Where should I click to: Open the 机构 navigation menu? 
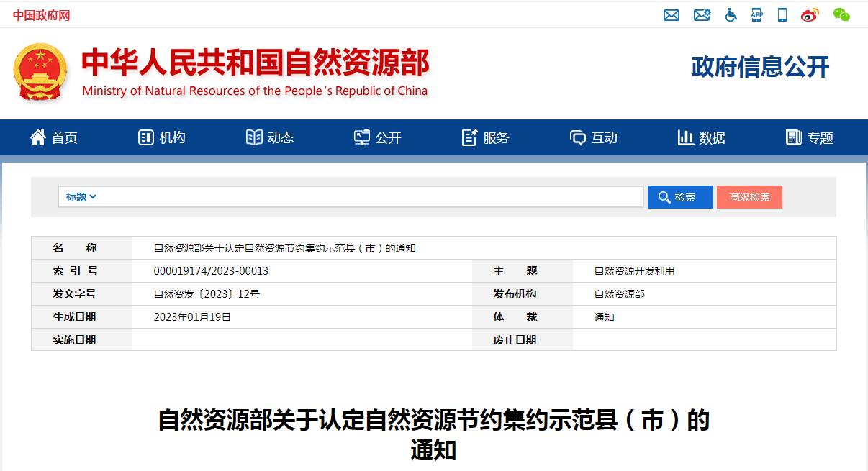162,137
